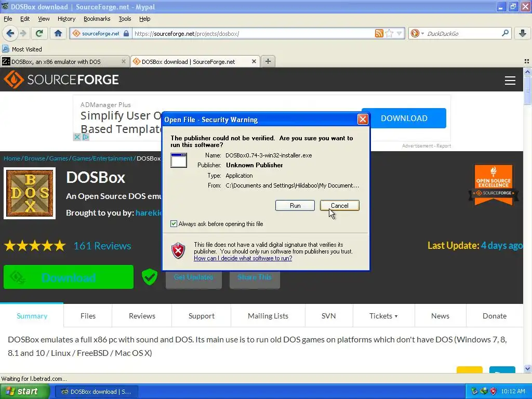Click the browser Forward arrow button
The height and width of the screenshot is (399, 532).
tap(23, 33)
